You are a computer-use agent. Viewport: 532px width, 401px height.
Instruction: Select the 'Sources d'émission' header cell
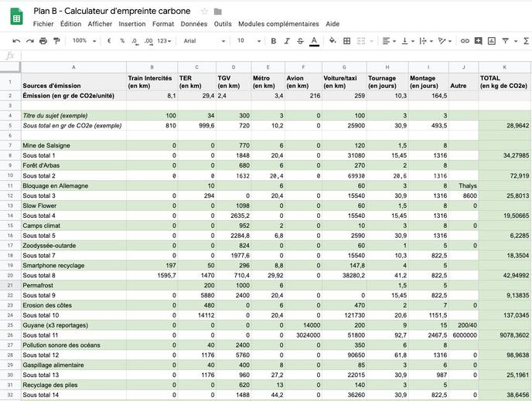coord(73,82)
